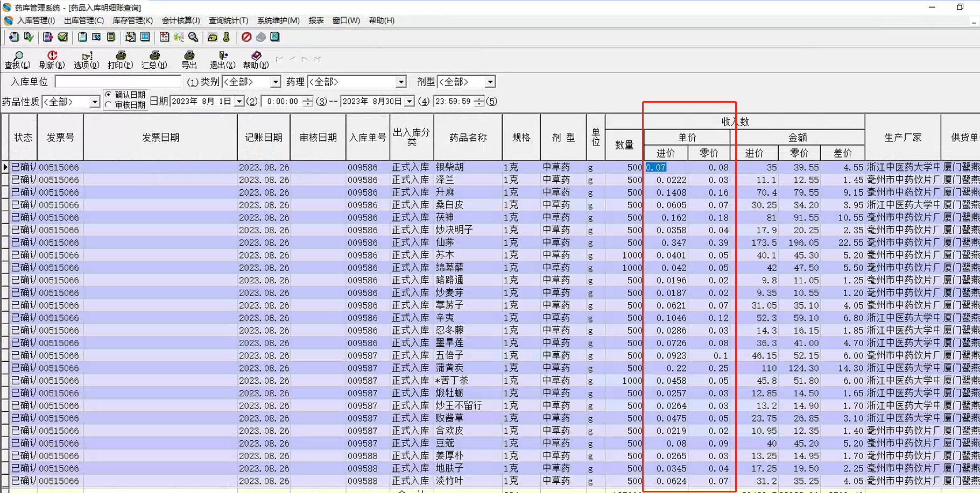Click the 打印 (Print) printer icon
Screen dimensions: 980x493
pos(121,56)
